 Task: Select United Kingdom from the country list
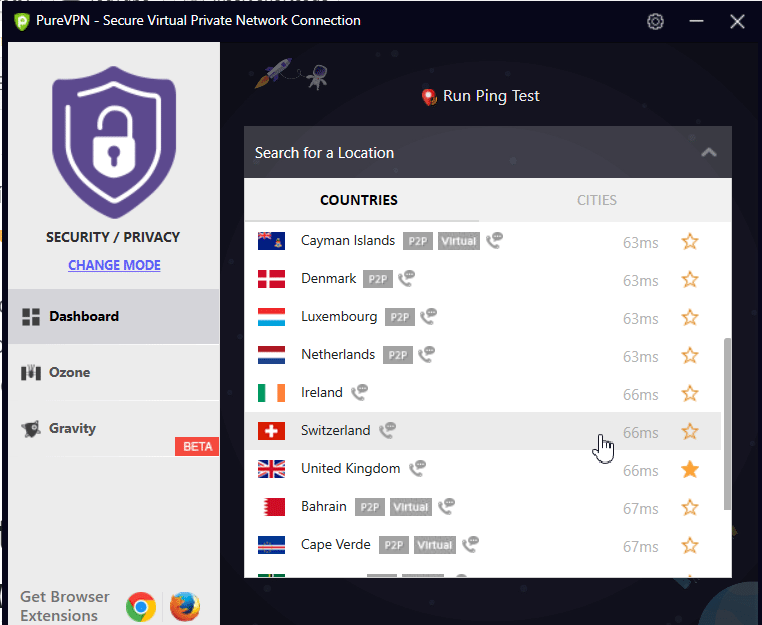click(483, 469)
